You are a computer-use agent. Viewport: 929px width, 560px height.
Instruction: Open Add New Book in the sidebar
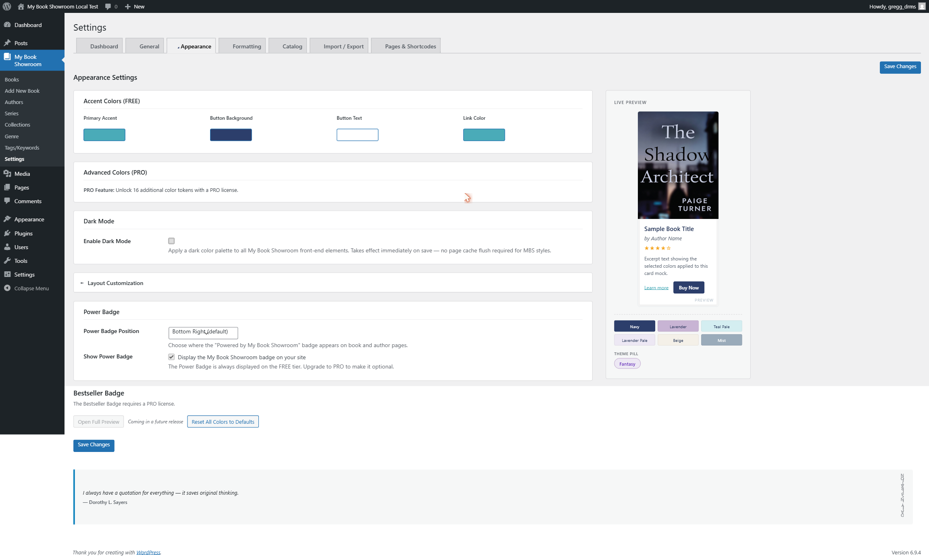(22, 91)
